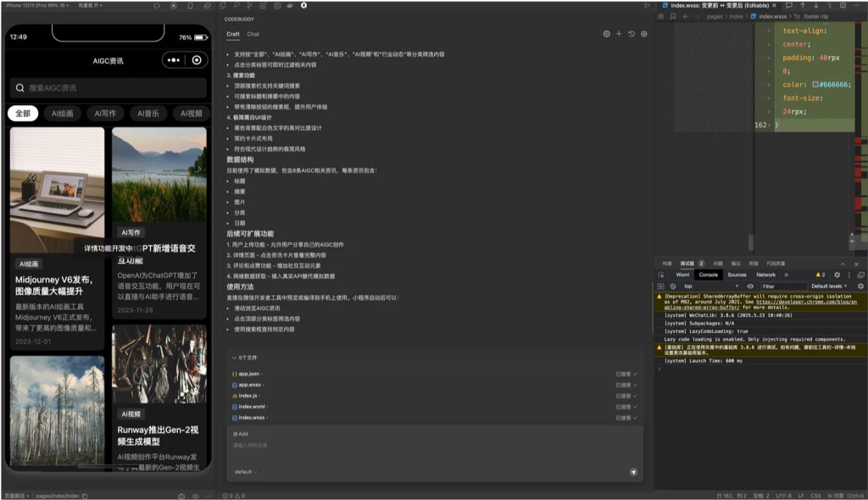868x500 pixels.
Task: Click the 搜索AIGC资讯 search field
Action: [x=108, y=88]
